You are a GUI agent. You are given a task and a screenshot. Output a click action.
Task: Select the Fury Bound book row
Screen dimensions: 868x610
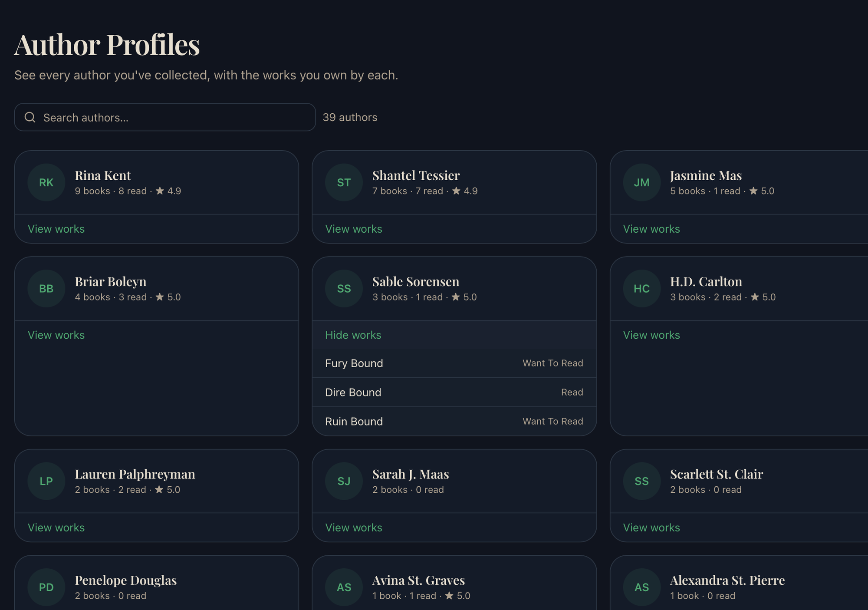click(x=454, y=363)
